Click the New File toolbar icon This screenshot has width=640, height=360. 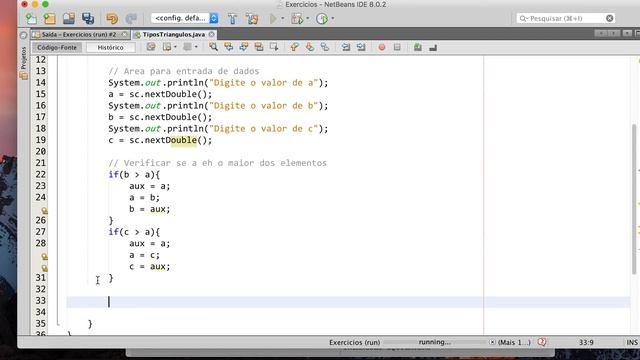[x=31, y=18]
